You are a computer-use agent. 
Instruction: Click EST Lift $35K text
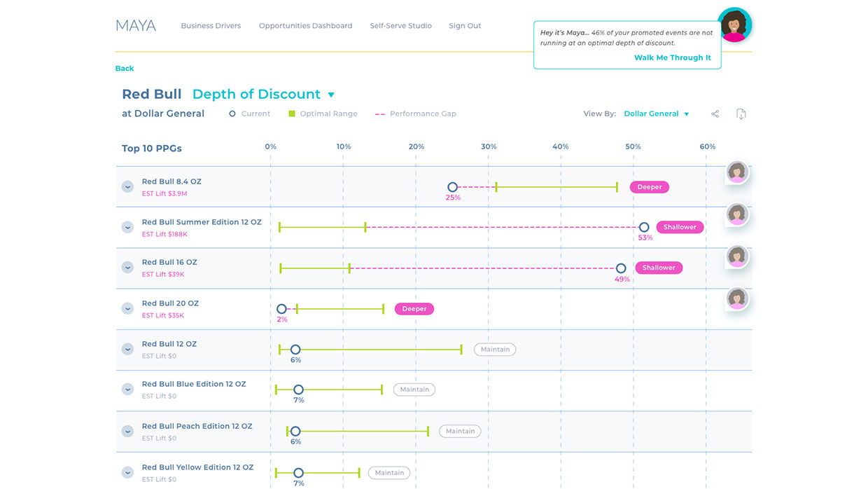point(163,316)
